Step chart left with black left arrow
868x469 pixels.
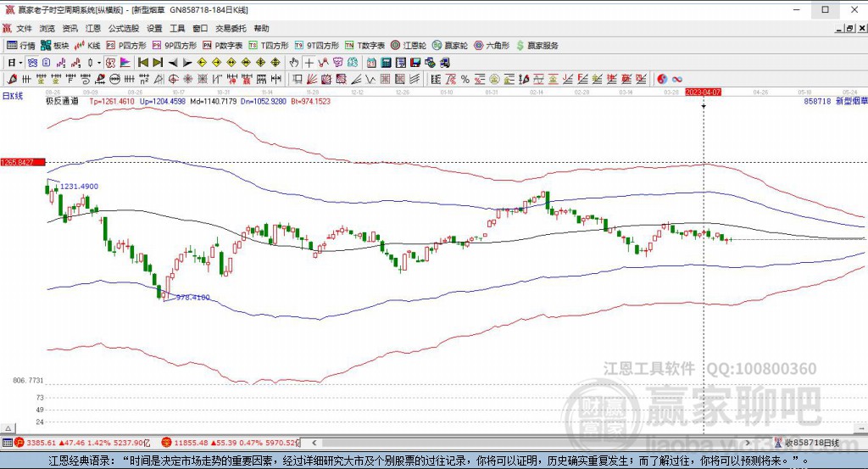click(x=173, y=63)
